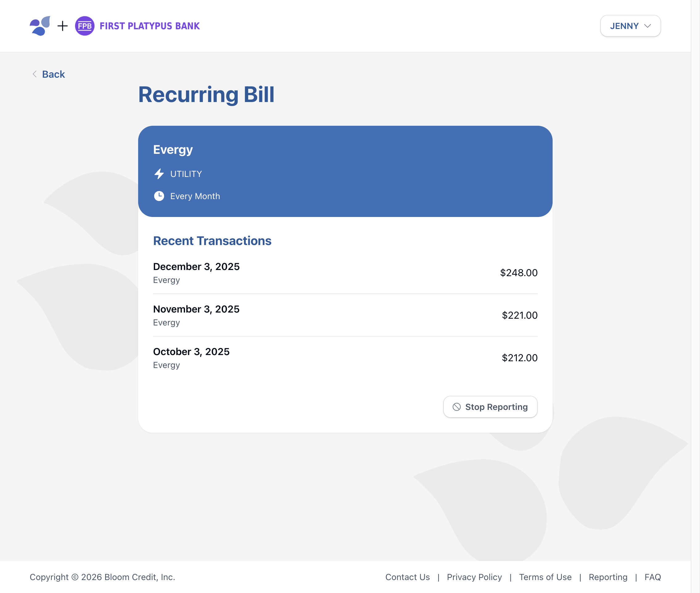Expand the JENNY account dropdown
This screenshot has width=700, height=593.
[x=630, y=26]
